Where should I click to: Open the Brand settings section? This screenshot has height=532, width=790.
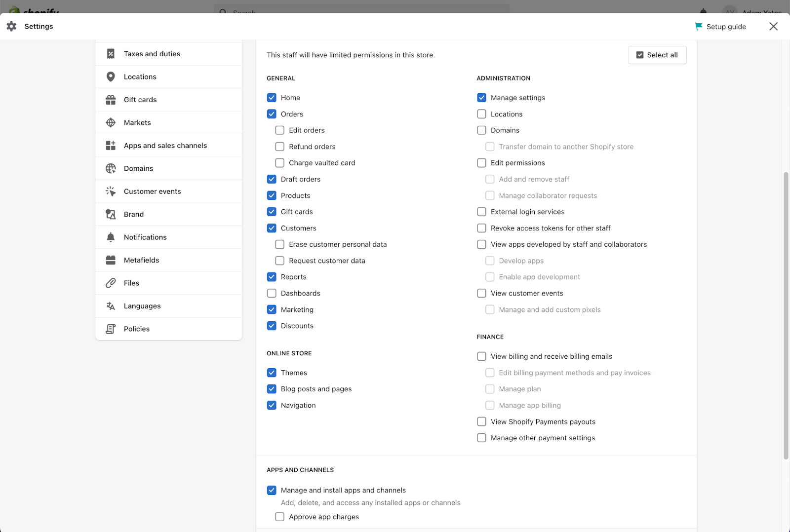133,214
